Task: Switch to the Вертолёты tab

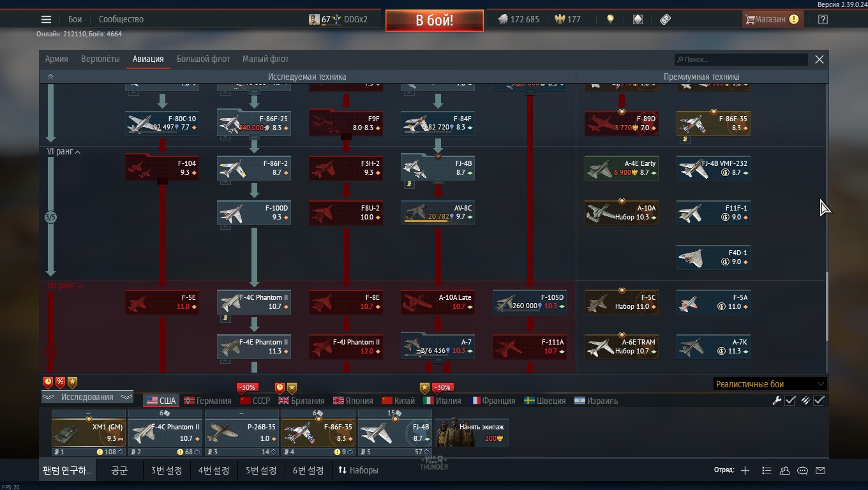Action: [100, 59]
